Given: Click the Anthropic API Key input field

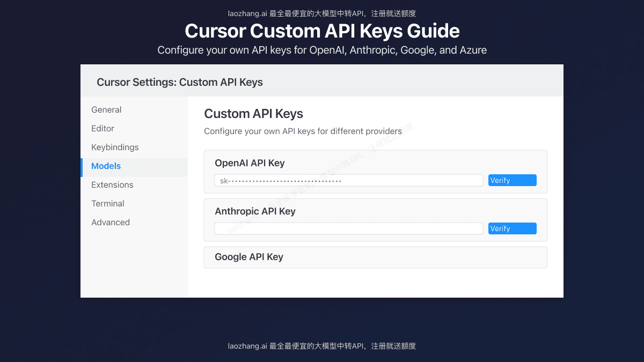Looking at the screenshot, I should click(x=349, y=228).
